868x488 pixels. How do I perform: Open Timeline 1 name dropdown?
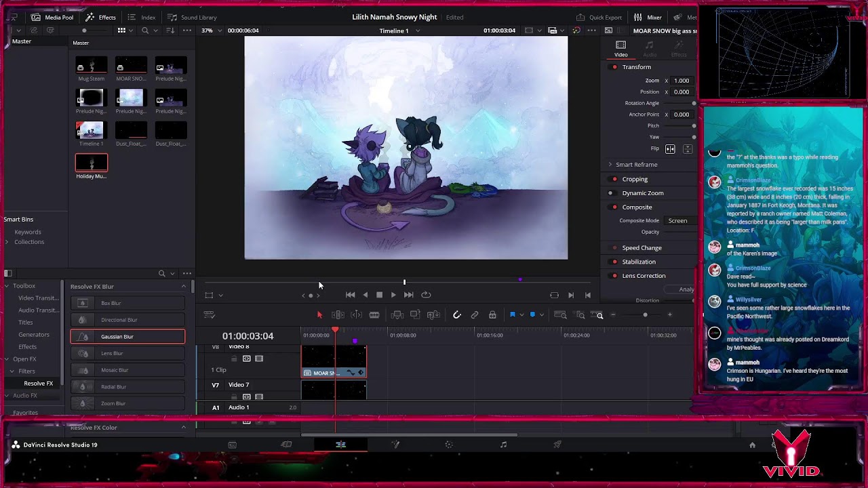[400, 30]
